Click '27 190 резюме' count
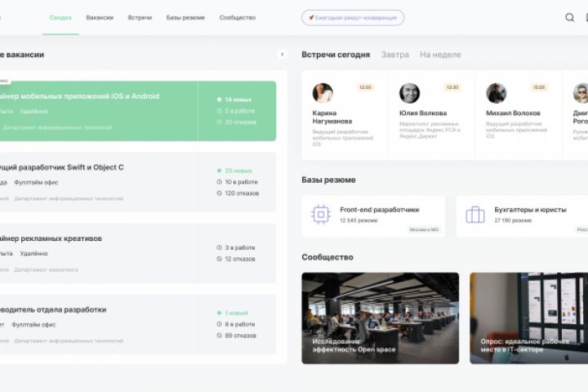Screen dimensions: 588x392 (513, 220)
